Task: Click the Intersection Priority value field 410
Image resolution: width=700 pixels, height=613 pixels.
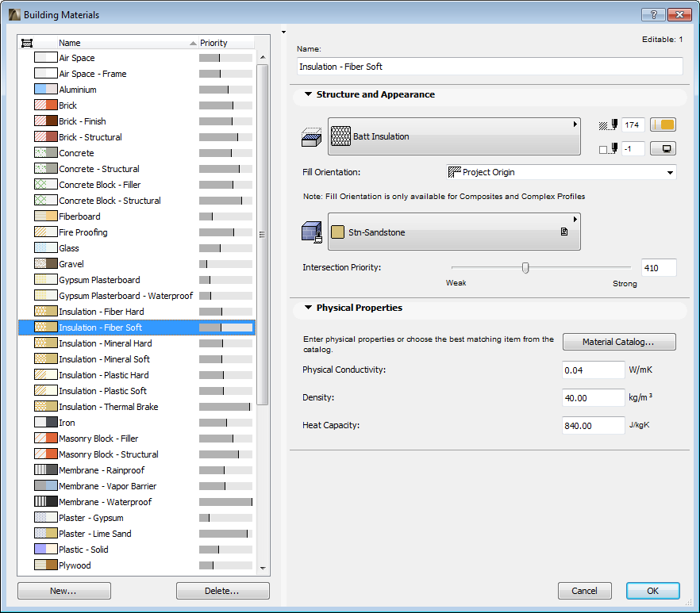Action: [x=659, y=268]
